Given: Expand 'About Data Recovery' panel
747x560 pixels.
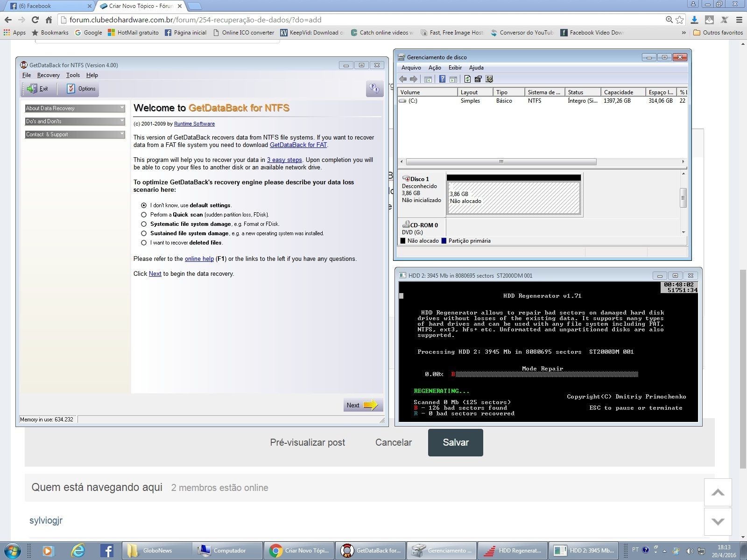Looking at the screenshot, I should 75,108.
